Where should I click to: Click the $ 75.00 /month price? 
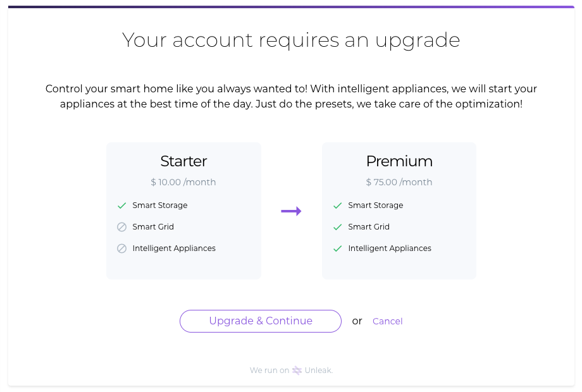coord(399,182)
